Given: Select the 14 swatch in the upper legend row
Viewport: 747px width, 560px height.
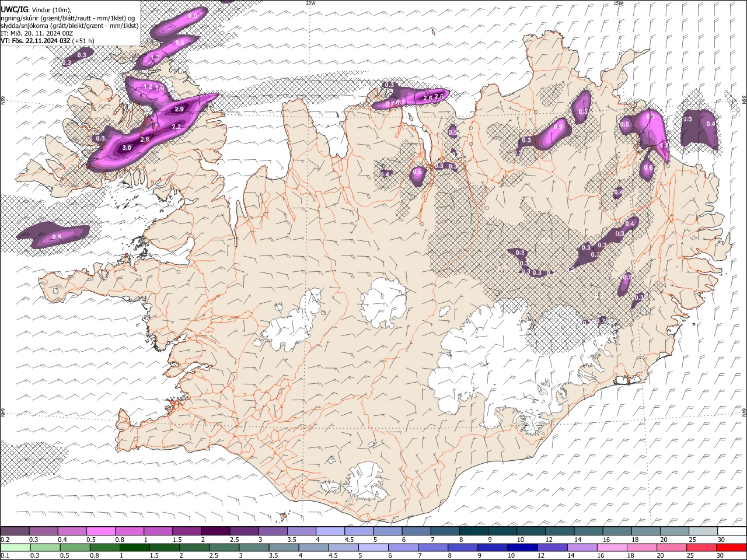Looking at the screenshot, I should (x=588, y=531).
